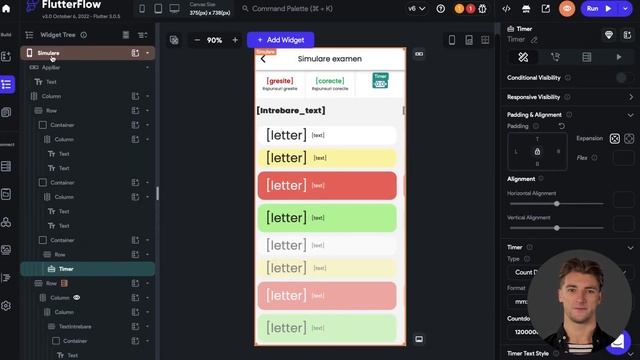The height and width of the screenshot is (360, 640).
Task: Select second Expansion option icon
Action: [x=629, y=139]
